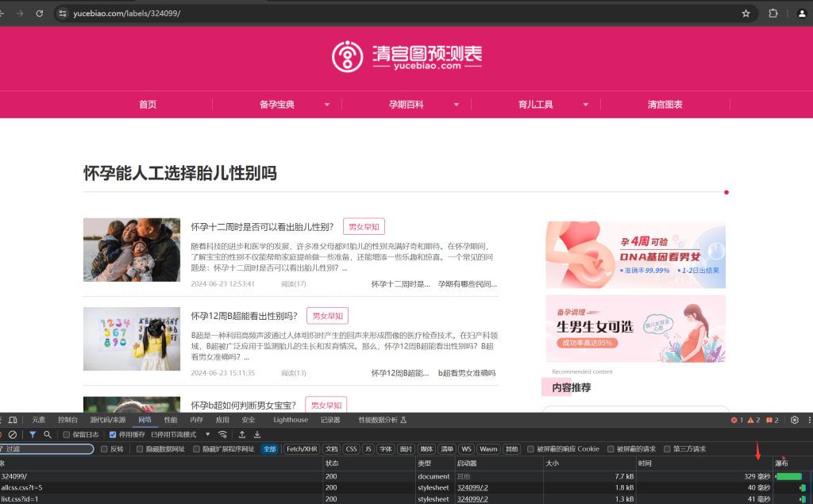Open the 已停用节流模式 throttling dropdown

coord(180,434)
